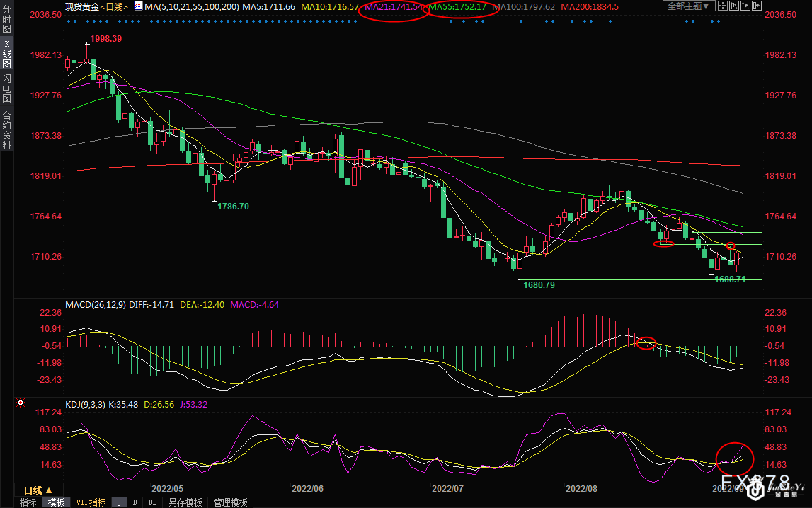This screenshot has width=812, height=508.
Task: Toggle the B template button
Action: click(135, 502)
